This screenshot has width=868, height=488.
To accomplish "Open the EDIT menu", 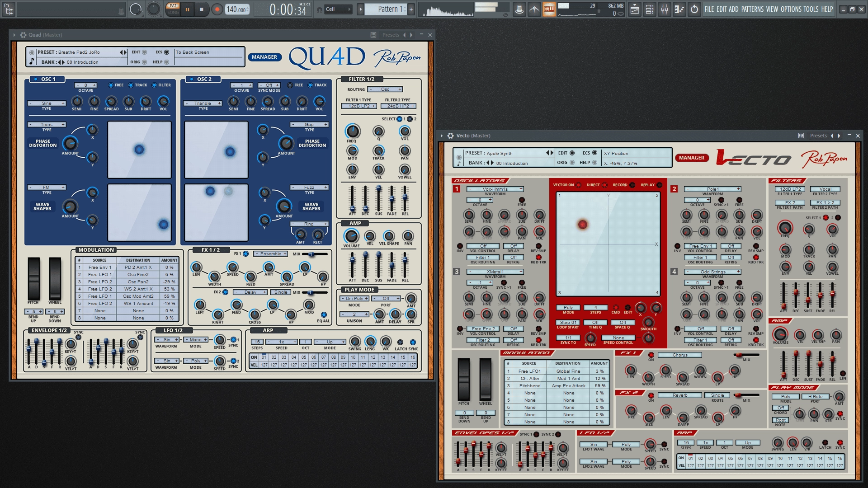I will pos(722,9).
